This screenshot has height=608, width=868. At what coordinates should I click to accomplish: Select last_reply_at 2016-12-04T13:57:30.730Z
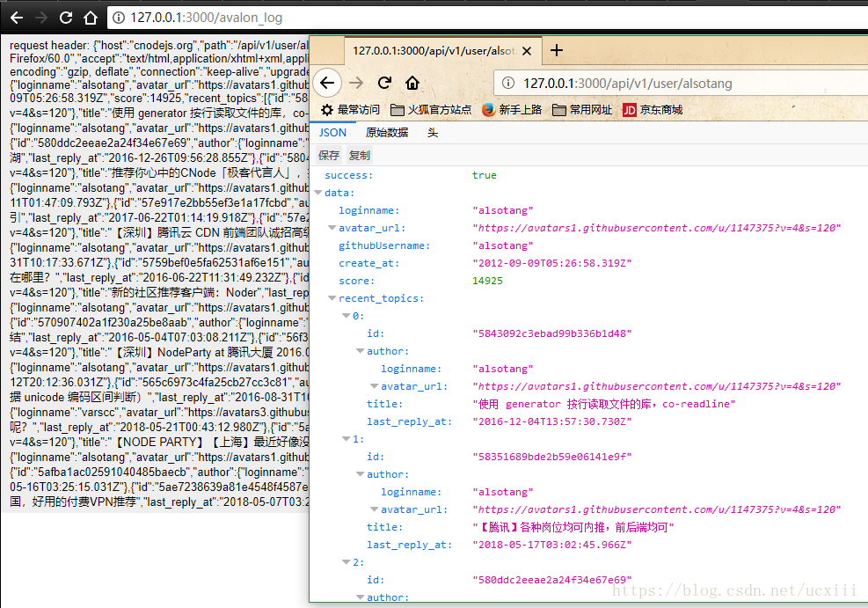click(551, 422)
